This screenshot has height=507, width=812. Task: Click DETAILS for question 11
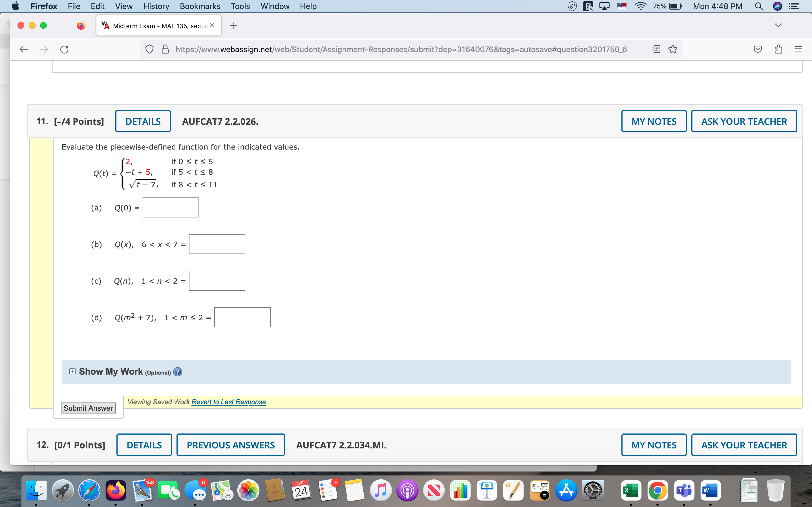(x=143, y=121)
